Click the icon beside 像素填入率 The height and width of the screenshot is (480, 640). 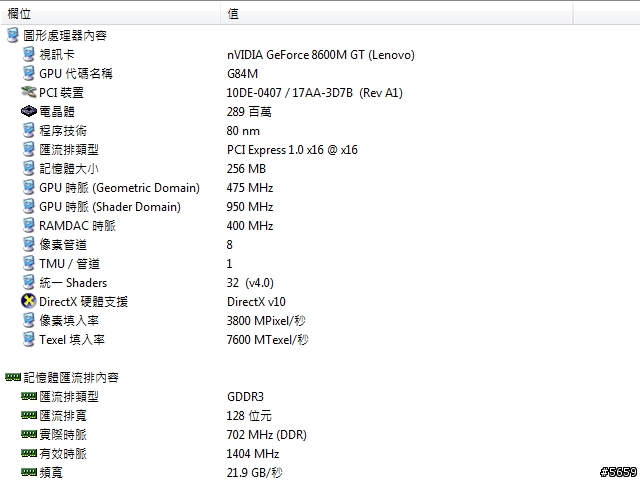pos(29,320)
